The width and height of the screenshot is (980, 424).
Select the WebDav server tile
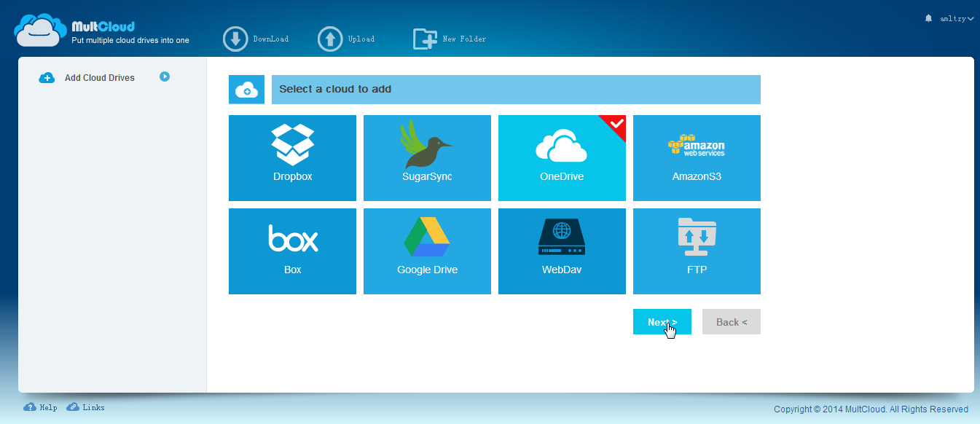(x=562, y=251)
